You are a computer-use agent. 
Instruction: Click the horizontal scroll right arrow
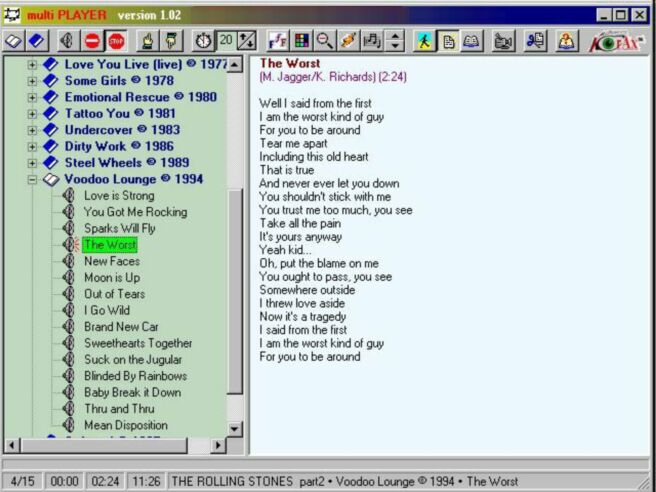(x=218, y=446)
